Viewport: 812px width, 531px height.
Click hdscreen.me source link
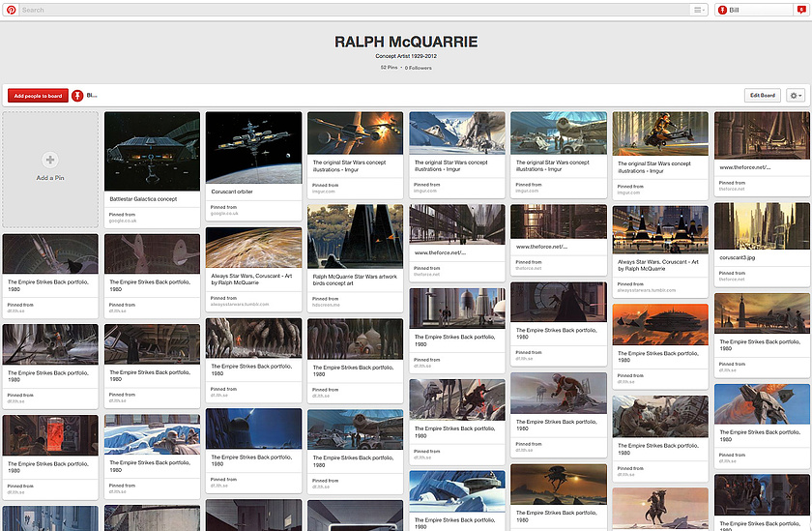click(326, 305)
